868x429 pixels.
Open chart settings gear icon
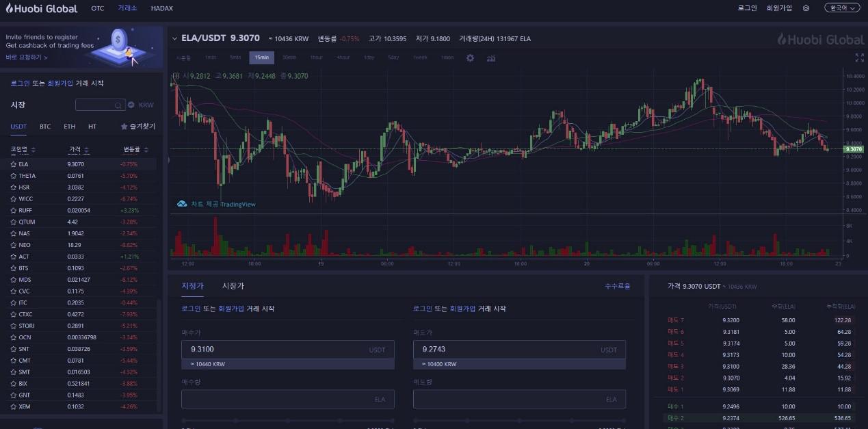[470, 57]
